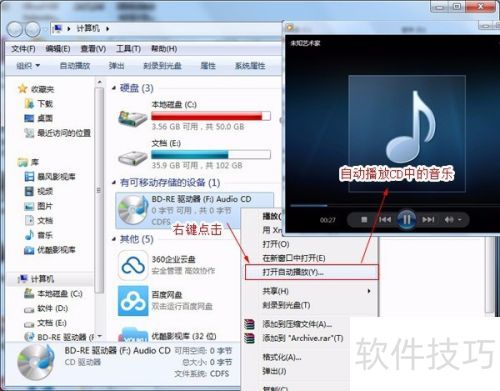Expand 共享(H) submenu in context menu
The image size is (500, 391).
[311, 291]
